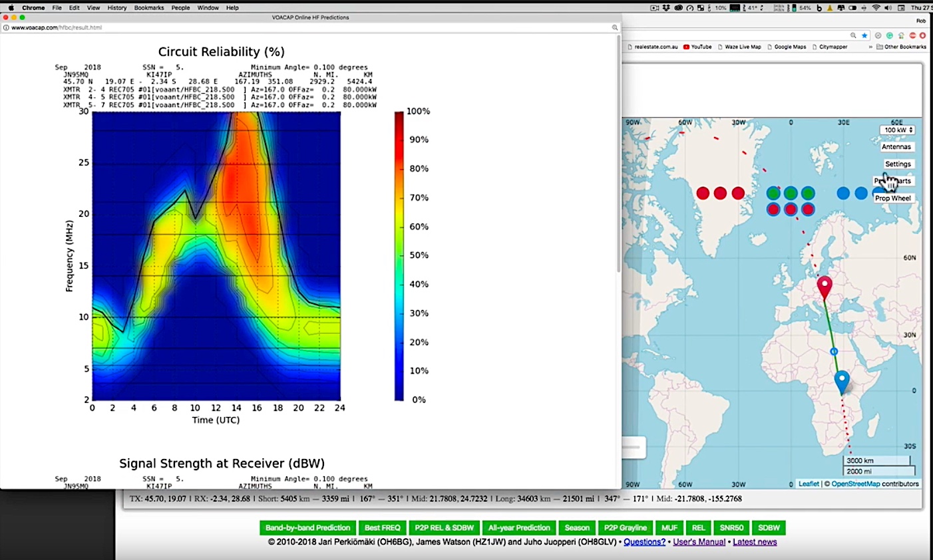
Task: Click a red reliability circle near Greenland
Action: pos(720,193)
